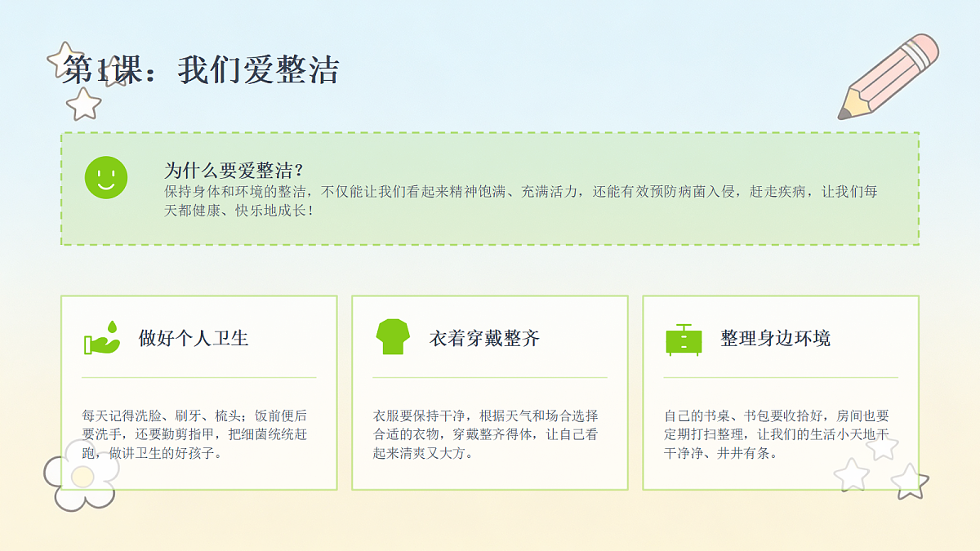
Task: Select the rightmost star at the bottom
Action: coord(910,482)
